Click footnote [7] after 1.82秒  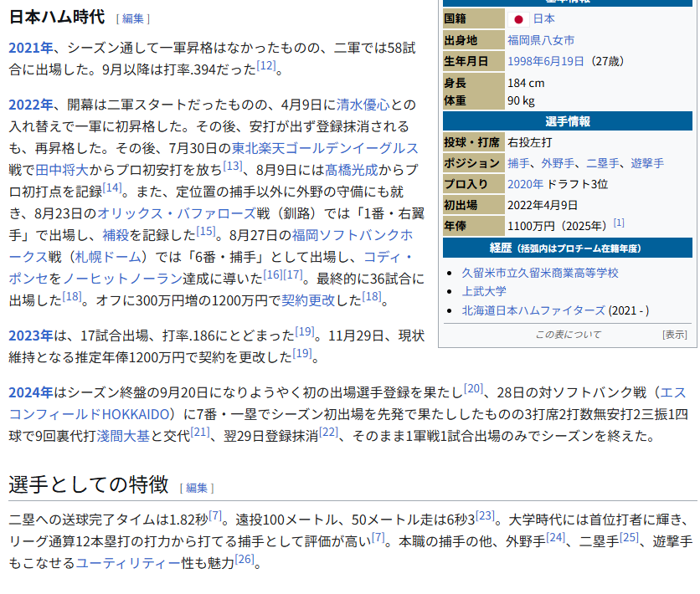pyautogui.click(x=215, y=516)
